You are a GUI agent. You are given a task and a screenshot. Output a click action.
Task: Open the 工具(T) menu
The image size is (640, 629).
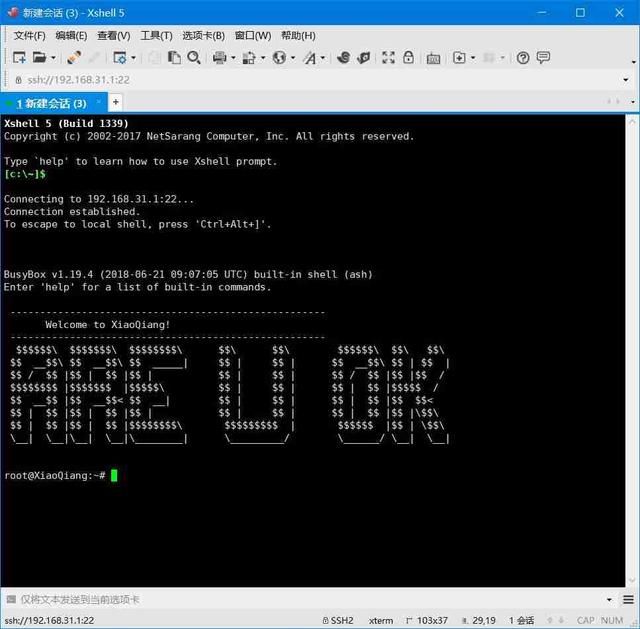point(156,36)
